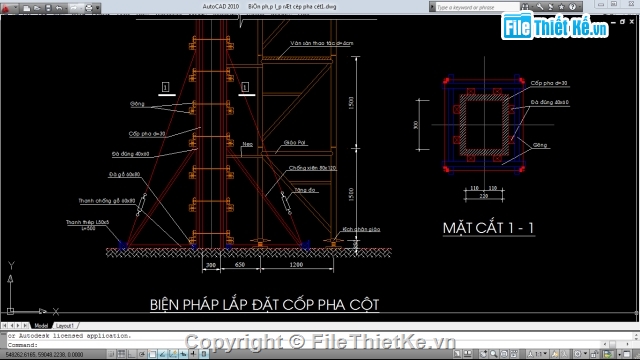Click the Clean Screen button in status bar
This screenshot has width=640, height=360.
[x=627, y=354]
